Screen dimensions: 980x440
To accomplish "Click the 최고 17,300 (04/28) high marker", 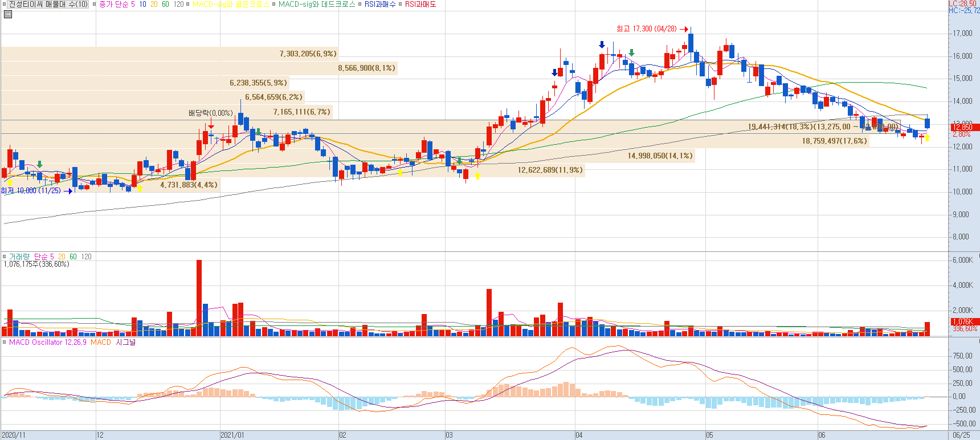I will tap(652, 28).
